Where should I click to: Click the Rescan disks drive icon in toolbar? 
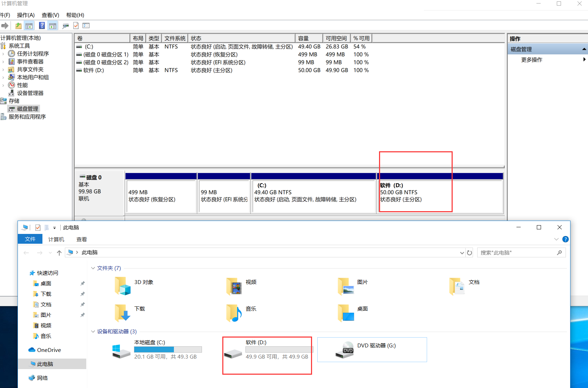coord(65,26)
